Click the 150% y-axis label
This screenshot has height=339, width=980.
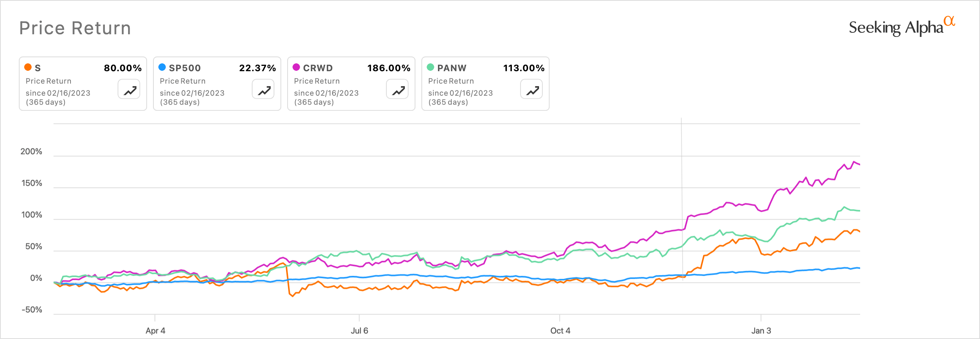[32, 183]
